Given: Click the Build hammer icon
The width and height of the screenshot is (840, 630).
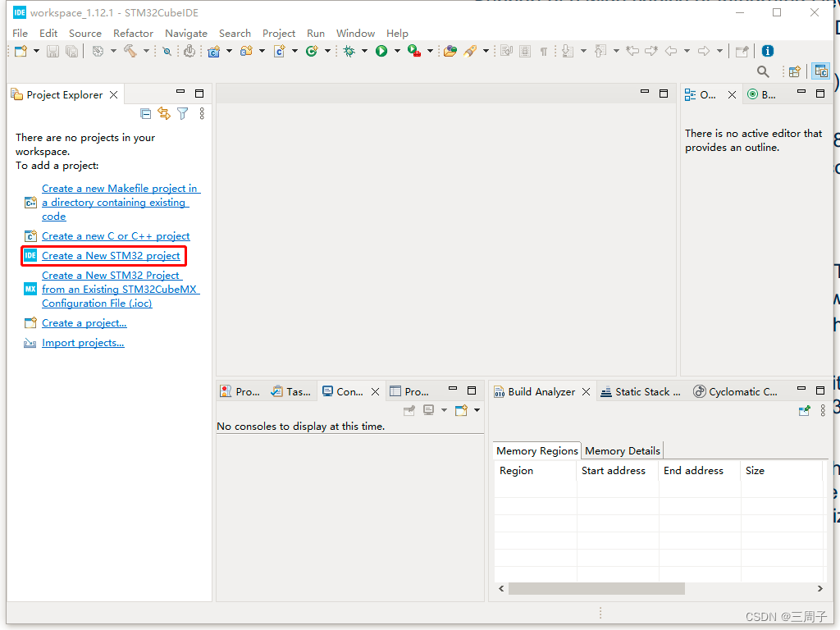Looking at the screenshot, I should tap(130, 52).
